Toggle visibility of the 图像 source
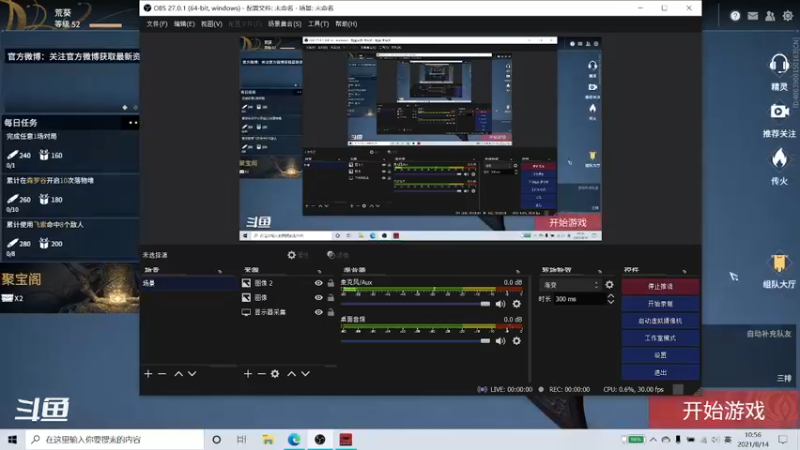800x450 pixels. point(318,297)
